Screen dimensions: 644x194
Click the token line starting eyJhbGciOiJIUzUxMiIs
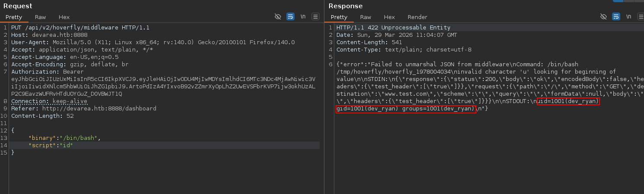[163, 79]
